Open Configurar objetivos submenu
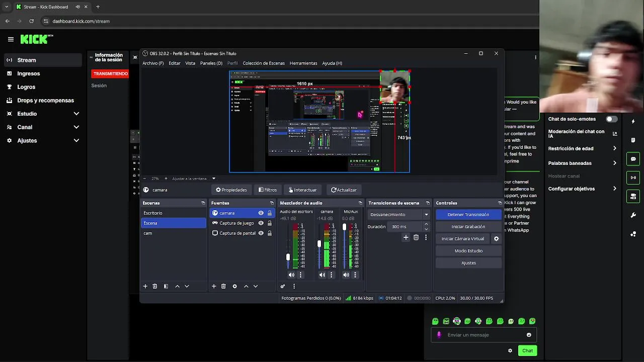Screen dimensions: 644x362 point(583,189)
